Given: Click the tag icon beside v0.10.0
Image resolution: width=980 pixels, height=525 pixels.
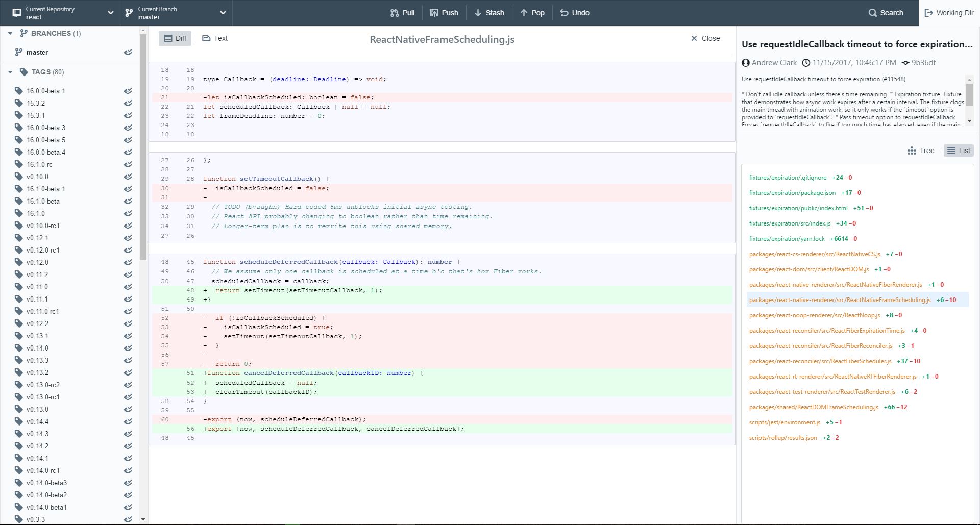Looking at the screenshot, I should pos(19,177).
